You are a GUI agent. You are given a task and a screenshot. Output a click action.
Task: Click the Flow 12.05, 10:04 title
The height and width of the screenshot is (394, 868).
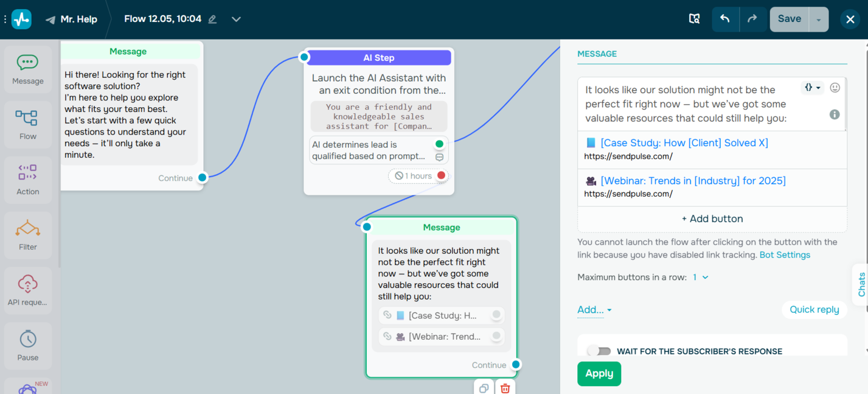[162, 19]
